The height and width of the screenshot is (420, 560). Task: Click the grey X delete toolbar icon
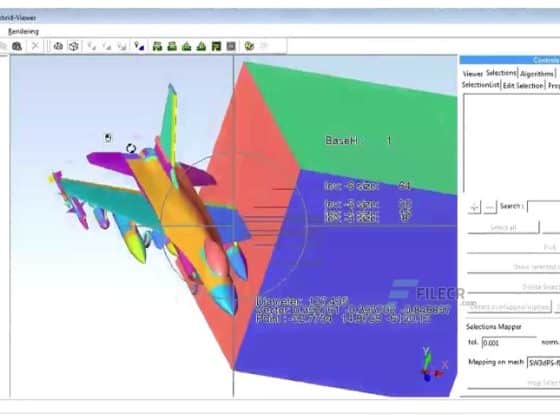click(x=35, y=46)
